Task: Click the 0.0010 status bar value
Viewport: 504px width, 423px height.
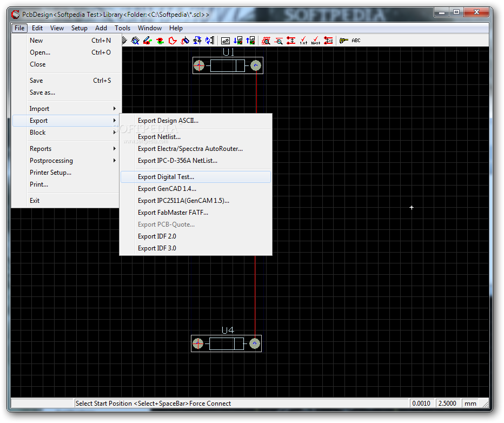Action: (421, 404)
